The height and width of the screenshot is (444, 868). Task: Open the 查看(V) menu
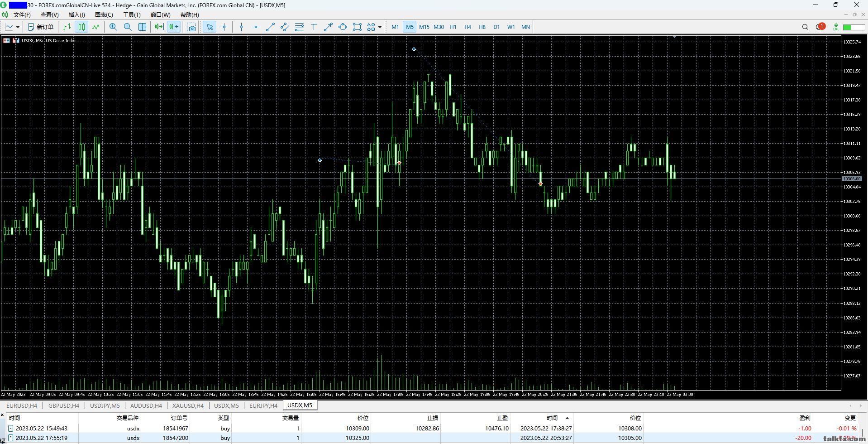pos(50,15)
